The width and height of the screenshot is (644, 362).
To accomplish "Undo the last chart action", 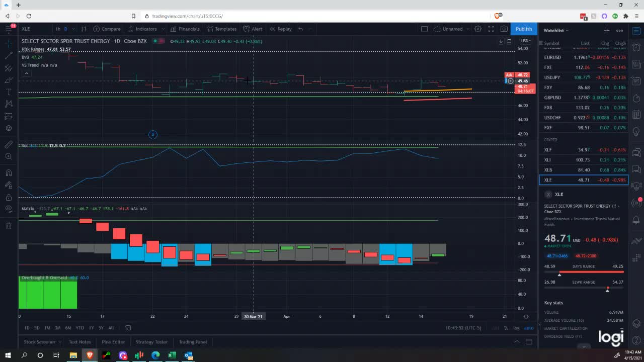I will point(301,29).
